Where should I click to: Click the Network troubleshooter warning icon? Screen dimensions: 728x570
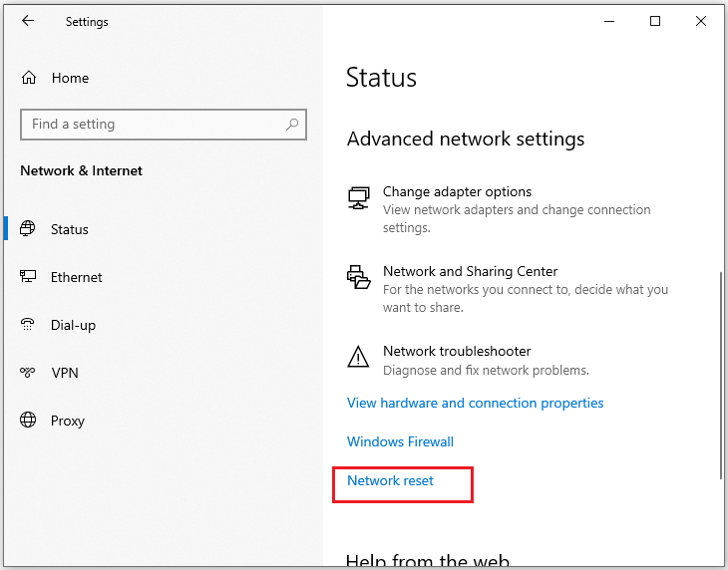[x=358, y=357]
